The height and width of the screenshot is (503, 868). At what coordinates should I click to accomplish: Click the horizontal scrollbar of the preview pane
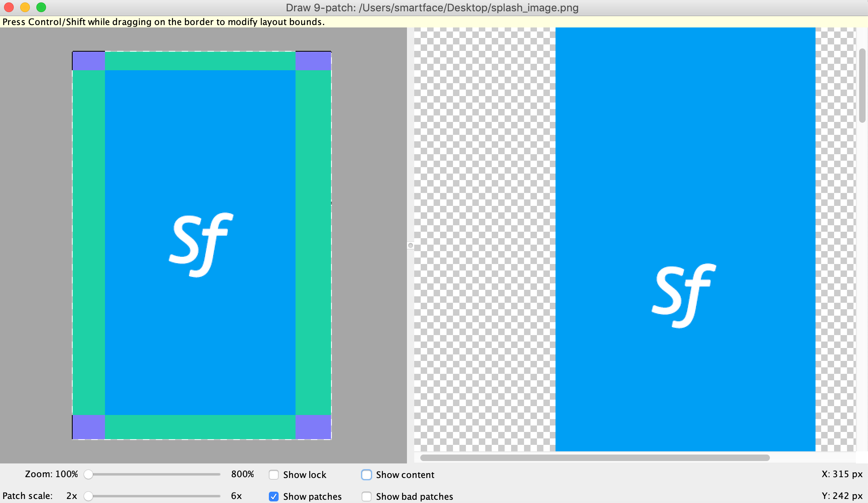tap(595, 458)
